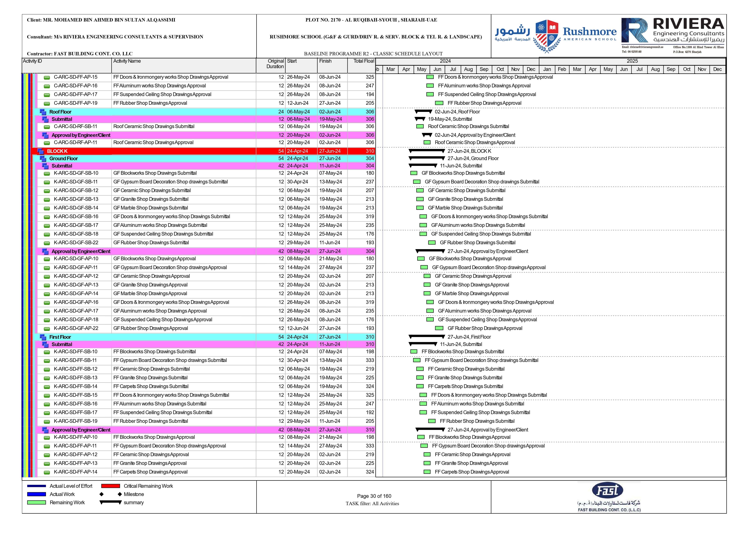Click the activity icon for C-ARC-SD-RF-AP-11
Screen dimensions: 756x535
pos(47,143)
